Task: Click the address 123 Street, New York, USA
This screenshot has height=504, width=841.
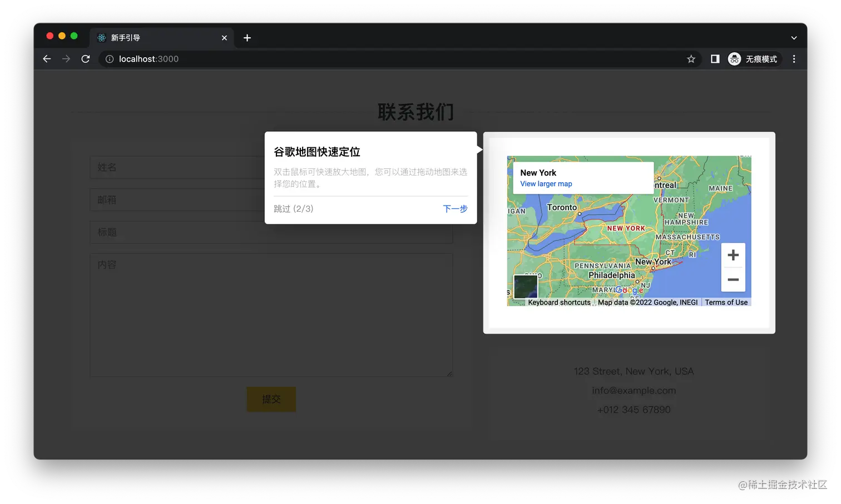Action: 634,371
